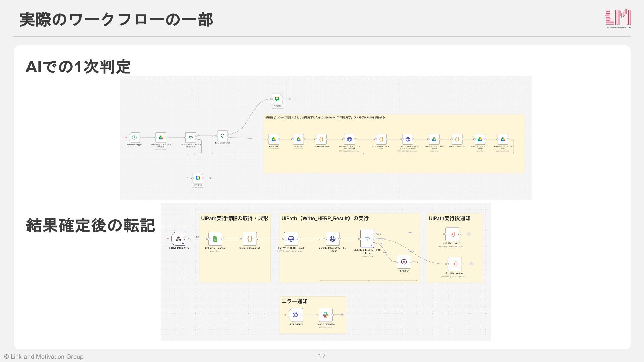Click the Received from GAS webhook node
The image size is (644, 362).
178,239
